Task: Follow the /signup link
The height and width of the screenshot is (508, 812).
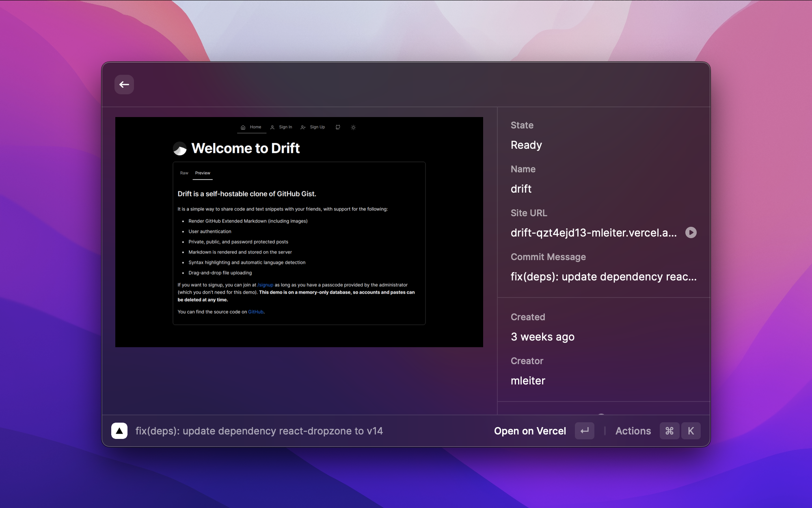Action: click(266, 285)
